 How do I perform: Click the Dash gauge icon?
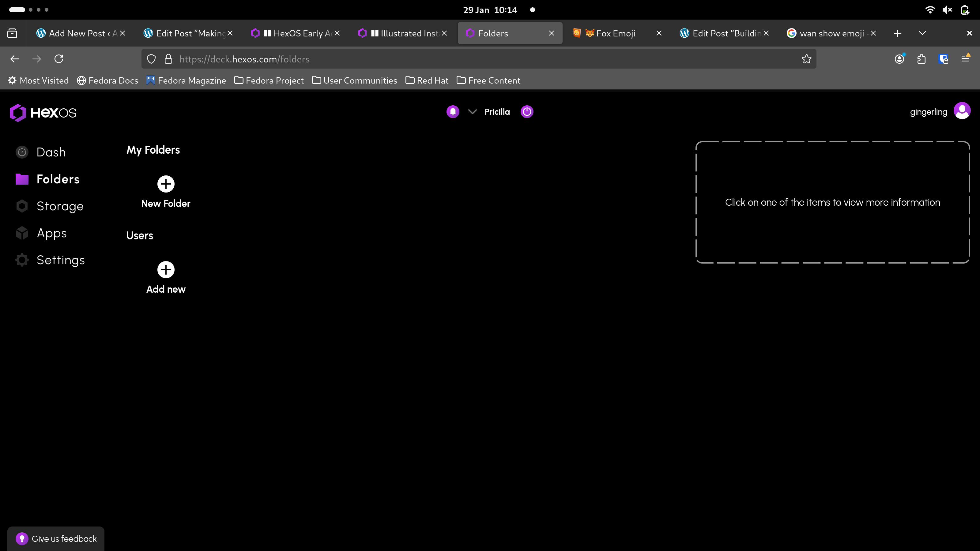(x=22, y=152)
